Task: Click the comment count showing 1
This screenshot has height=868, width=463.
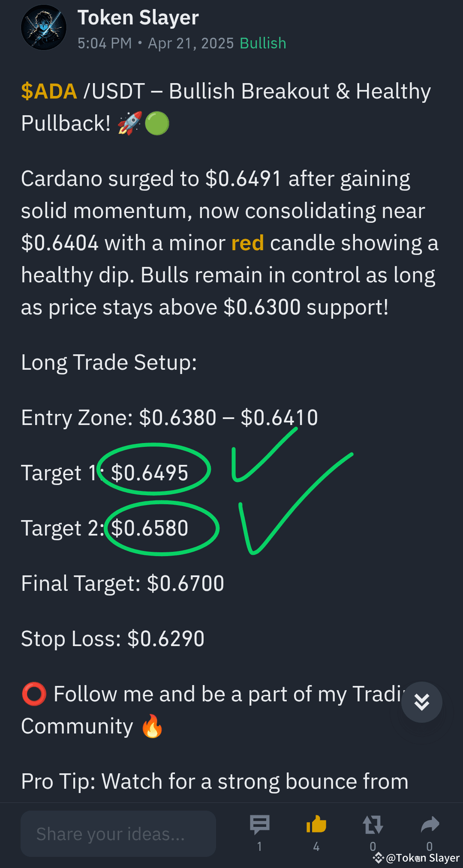Action: 259,846
